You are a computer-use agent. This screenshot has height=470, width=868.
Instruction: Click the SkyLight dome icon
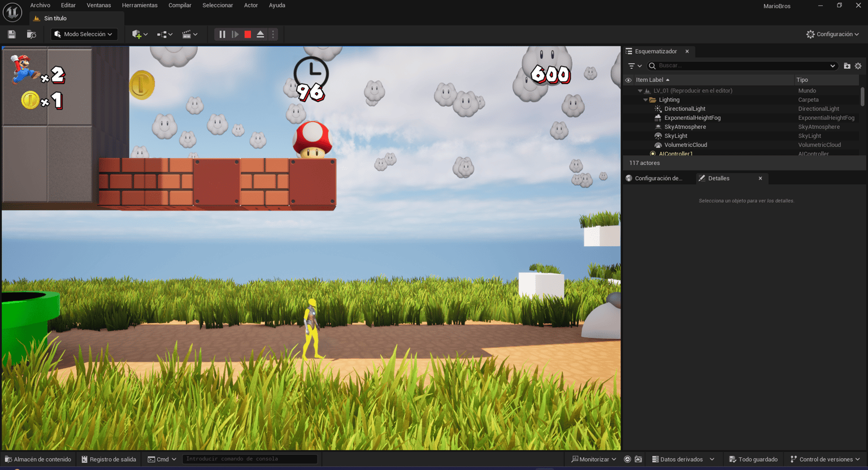pyautogui.click(x=658, y=136)
